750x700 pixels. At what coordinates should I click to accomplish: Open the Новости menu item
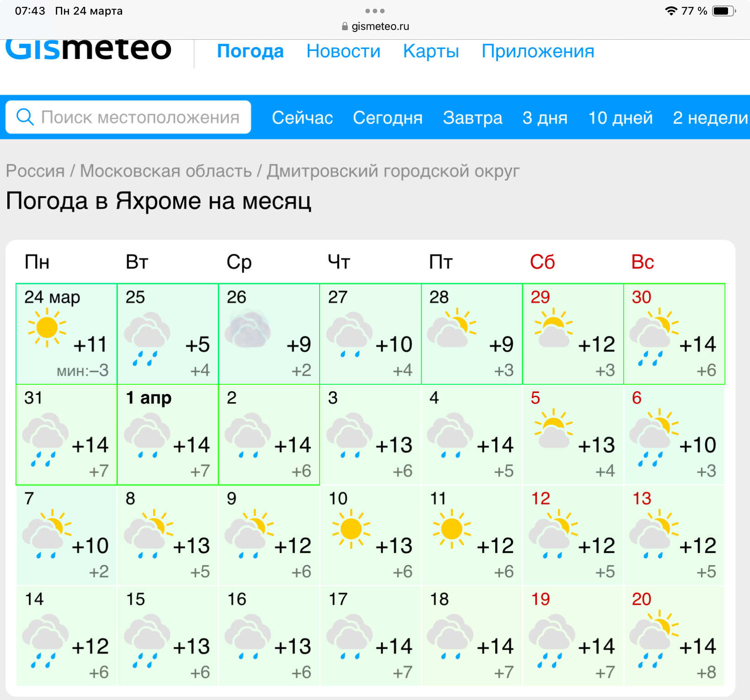click(x=343, y=51)
